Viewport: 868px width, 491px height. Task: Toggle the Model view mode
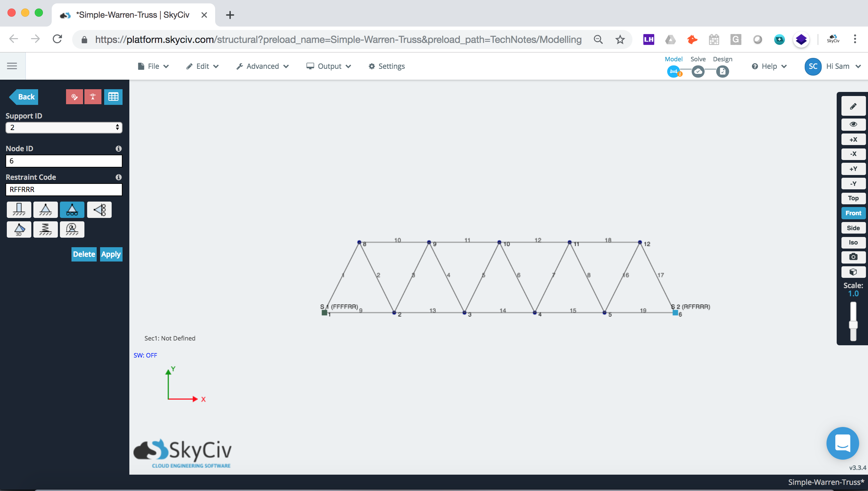point(674,71)
